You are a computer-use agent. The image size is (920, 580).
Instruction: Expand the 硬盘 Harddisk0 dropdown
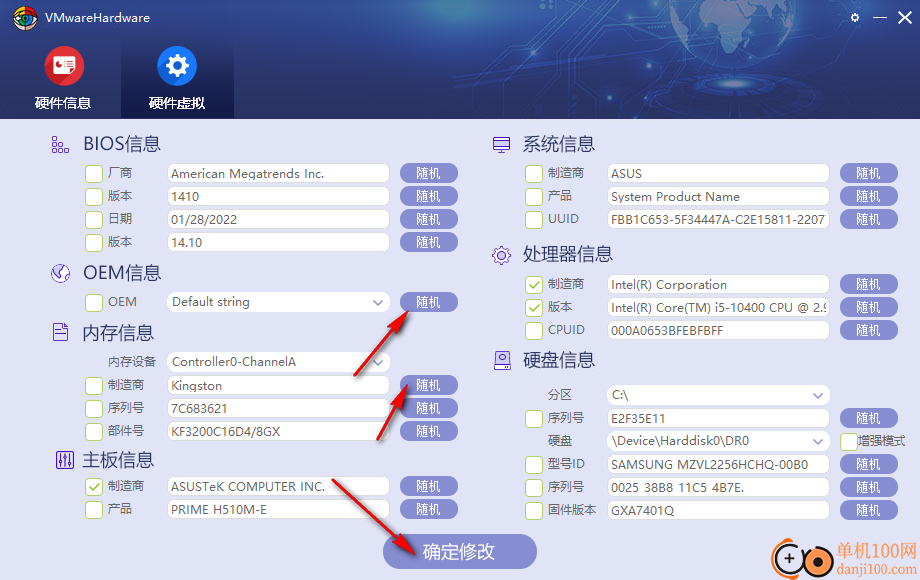718,441
